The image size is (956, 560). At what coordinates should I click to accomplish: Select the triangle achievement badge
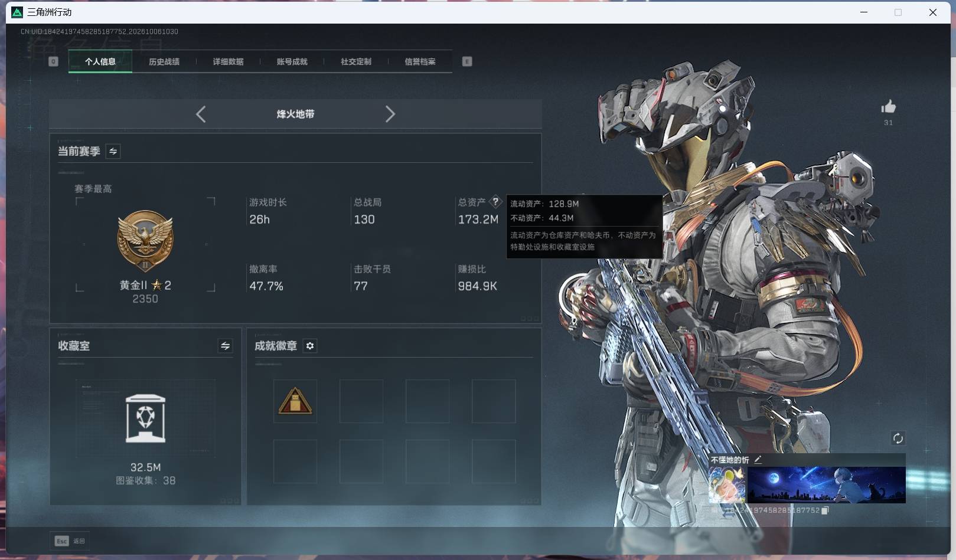[x=295, y=401]
